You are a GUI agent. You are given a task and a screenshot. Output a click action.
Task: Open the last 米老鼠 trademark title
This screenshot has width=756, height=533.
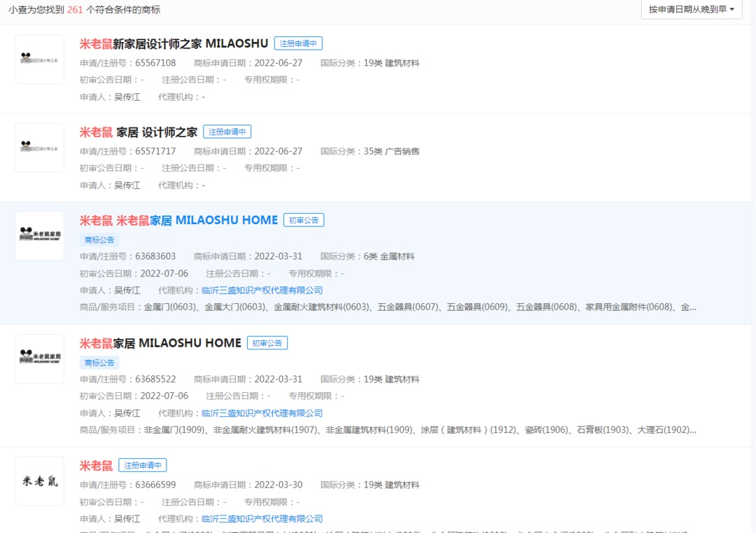(x=96, y=466)
